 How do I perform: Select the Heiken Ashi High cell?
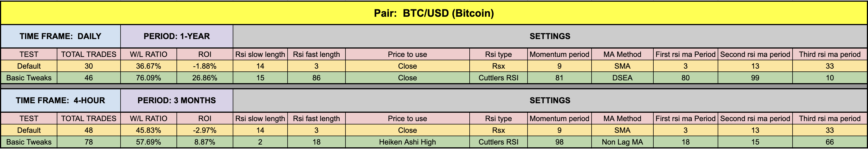point(407,142)
